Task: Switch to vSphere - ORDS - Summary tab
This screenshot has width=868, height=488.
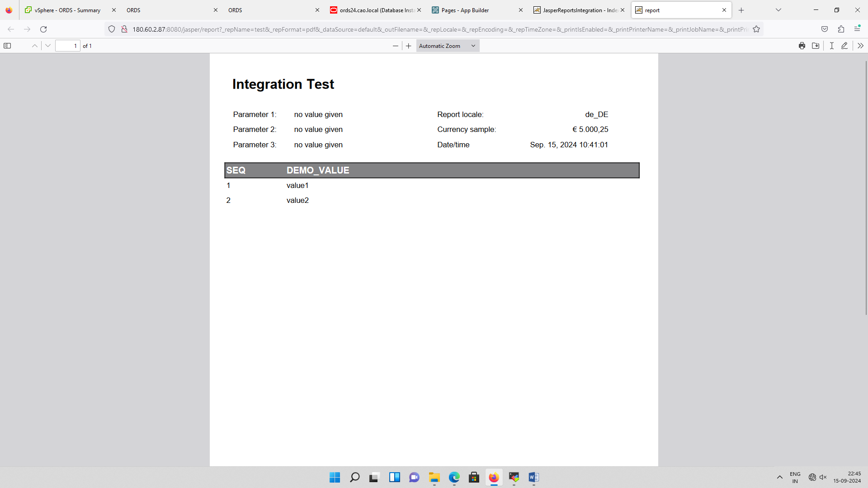Action: (67, 10)
